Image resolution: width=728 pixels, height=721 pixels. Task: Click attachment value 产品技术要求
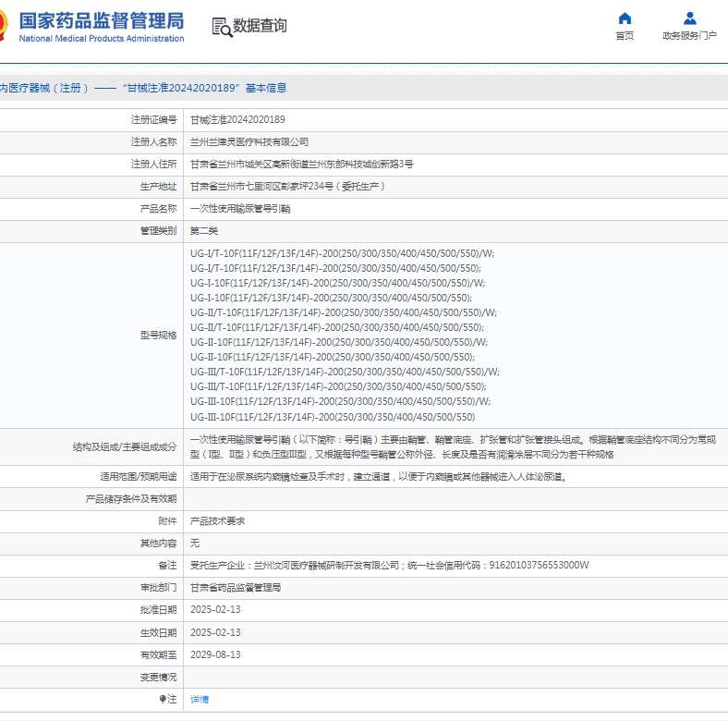[x=217, y=521]
